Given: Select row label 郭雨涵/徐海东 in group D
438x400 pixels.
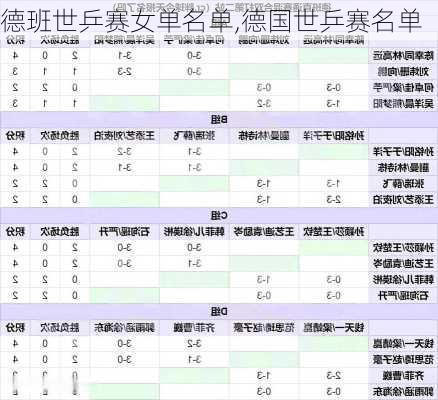Looking at the screenshot, I should pyautogui.click(x=403, y=392).
